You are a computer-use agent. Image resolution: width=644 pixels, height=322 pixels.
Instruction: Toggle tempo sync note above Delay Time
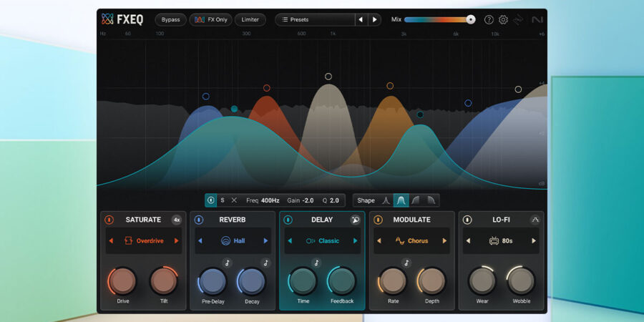316,263
